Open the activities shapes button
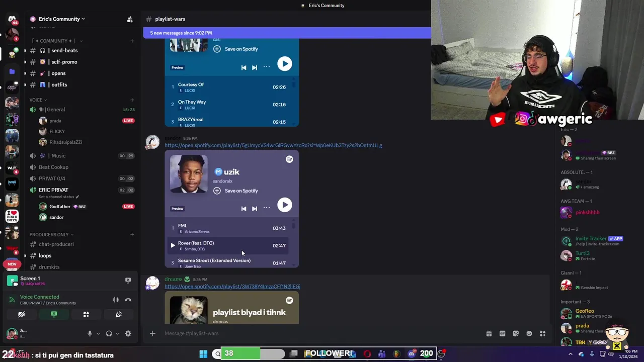 click(x=86, y=314)
